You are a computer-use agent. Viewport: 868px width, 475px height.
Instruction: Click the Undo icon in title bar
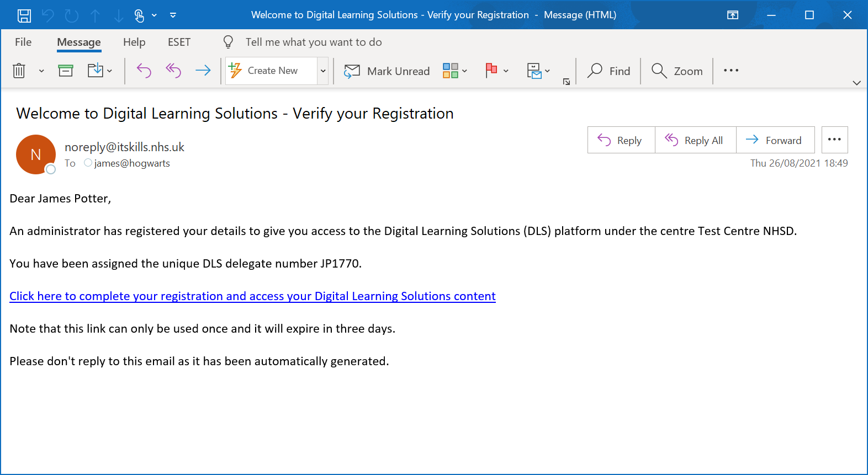[48, 15]
